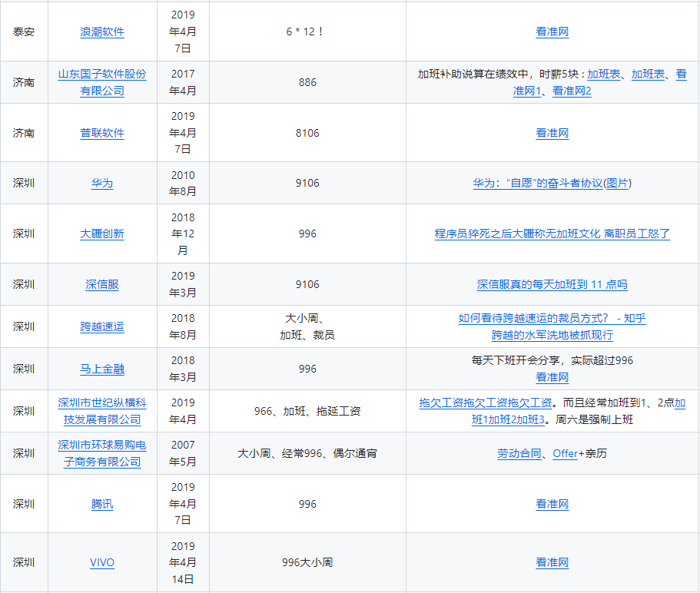Screen dimensions: 700x593
Task: Select 996 in the 大疆创新 row
Action: tap(307, 234)
